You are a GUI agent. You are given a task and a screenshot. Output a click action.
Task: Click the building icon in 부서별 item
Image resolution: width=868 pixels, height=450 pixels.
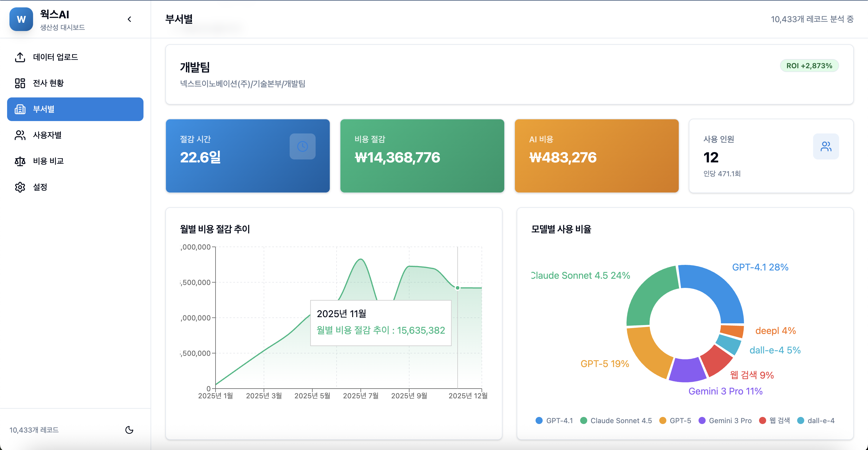[x=20, y=109]
